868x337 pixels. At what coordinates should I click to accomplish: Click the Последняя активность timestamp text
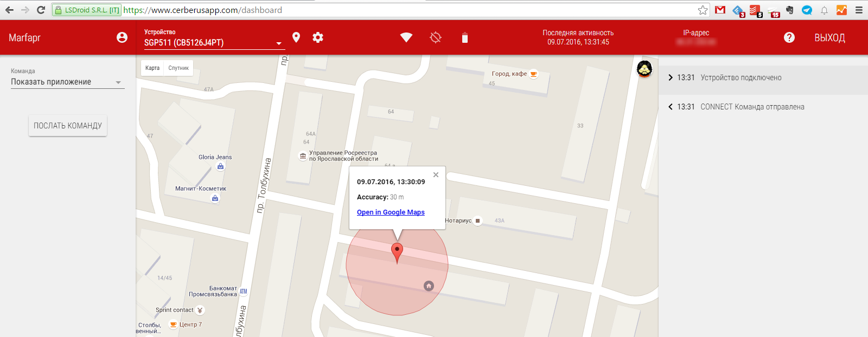point(578,37)
